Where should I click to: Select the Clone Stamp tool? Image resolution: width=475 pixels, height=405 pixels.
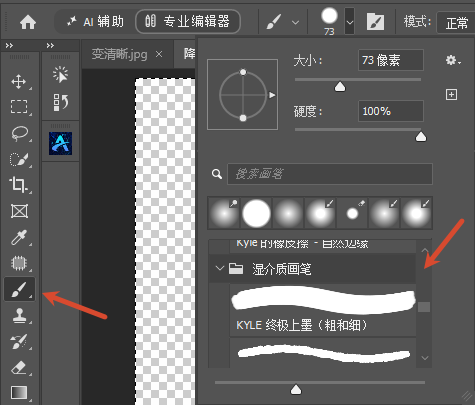coord(19,315)
